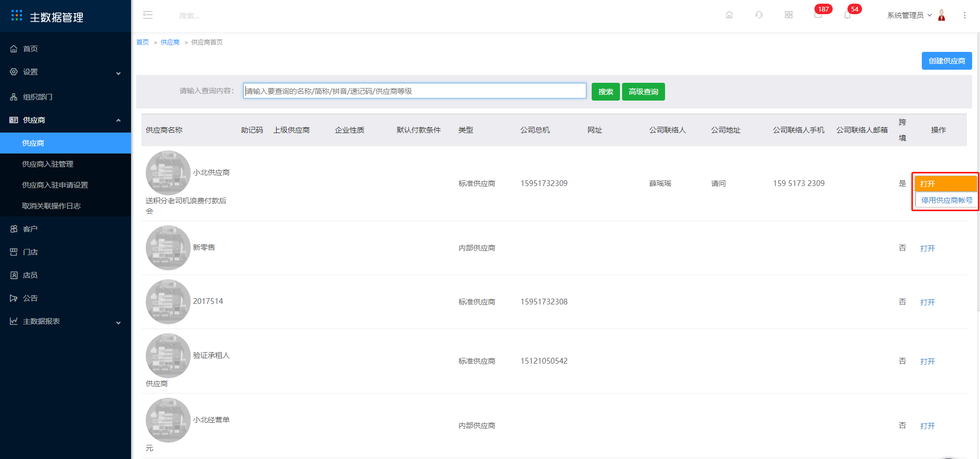Click the 公司联络人邮箱 column header

pos(862,130)
